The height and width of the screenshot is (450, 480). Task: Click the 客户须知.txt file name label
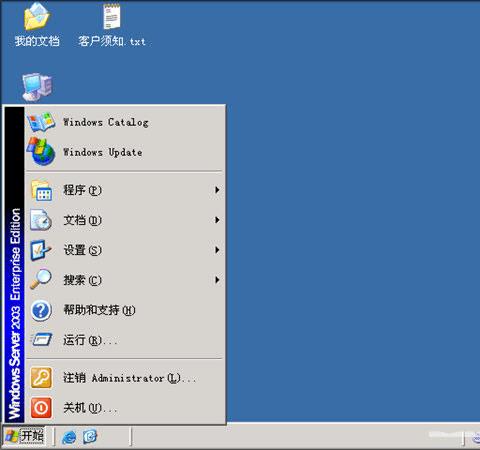pos(112,41)
